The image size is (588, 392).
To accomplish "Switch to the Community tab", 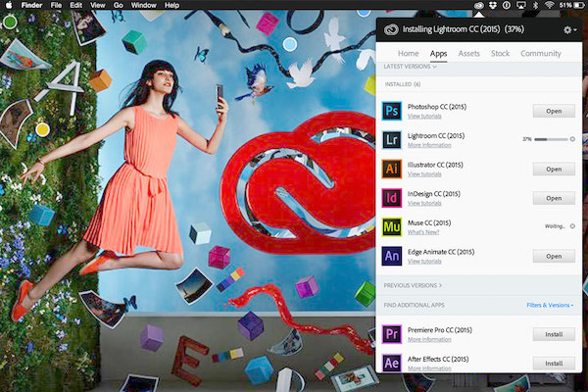I will pos(540,53).
